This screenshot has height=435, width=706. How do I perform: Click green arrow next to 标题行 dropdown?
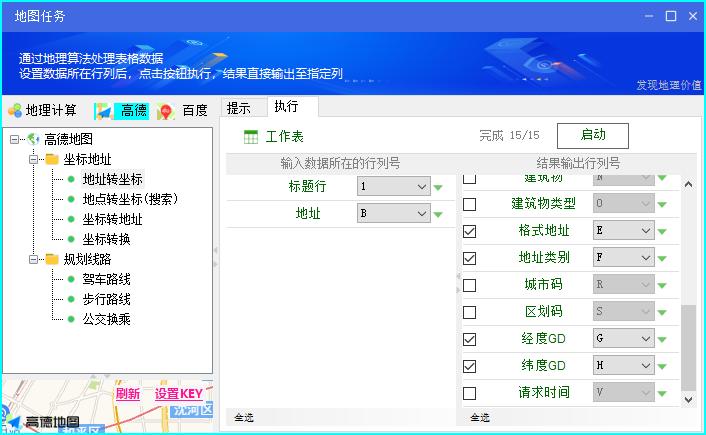438,187
